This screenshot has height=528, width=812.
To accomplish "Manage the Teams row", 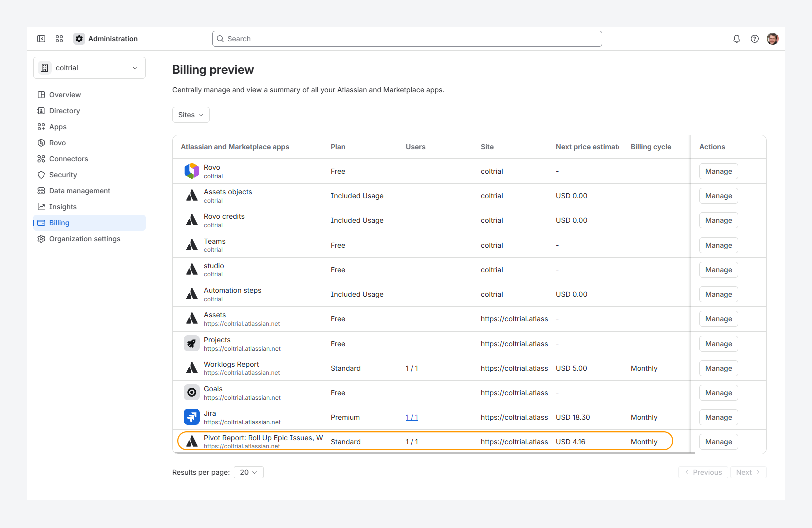I will click(x=719, y=245).
